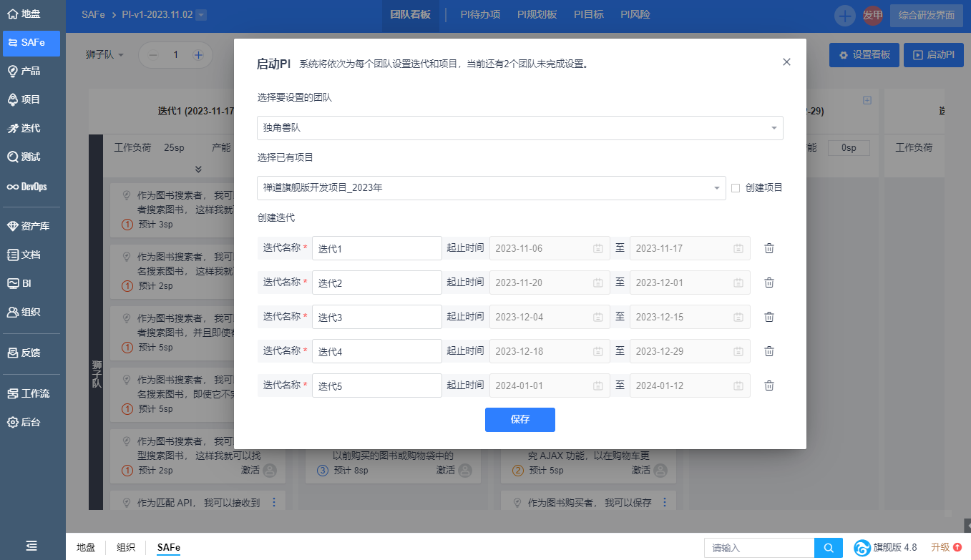Delete the 迭代1 row with trash icon
The width and height of the screenshot is (971, 560).
click(769, 248)
